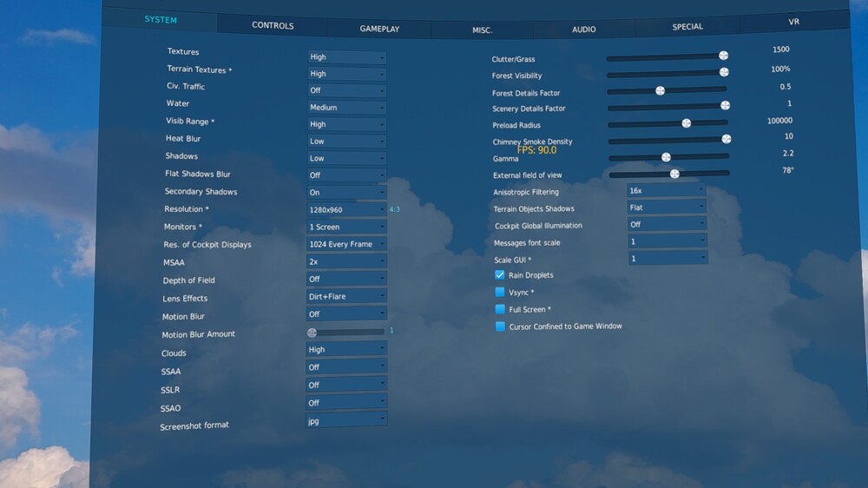Click the Gamma value 2.2

click(788, 153)
